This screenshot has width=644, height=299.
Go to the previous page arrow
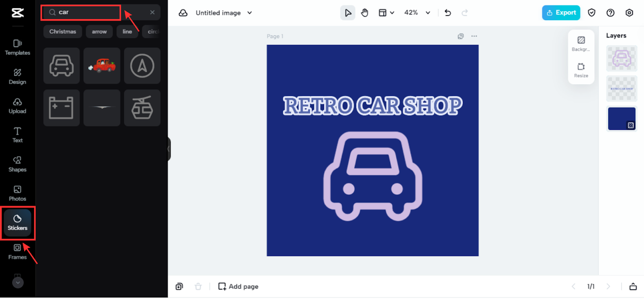tap(574, 286)
